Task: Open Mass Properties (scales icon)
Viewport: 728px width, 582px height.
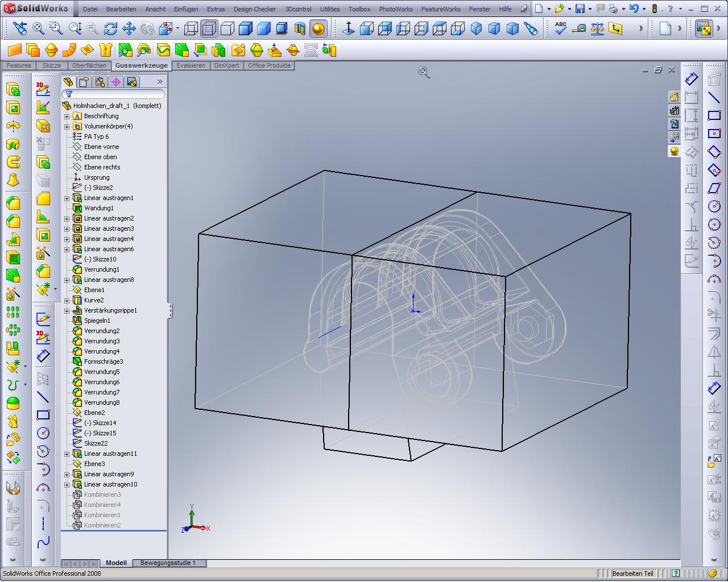Action: [597, 28]
